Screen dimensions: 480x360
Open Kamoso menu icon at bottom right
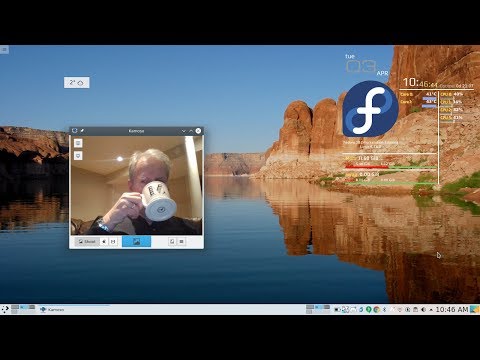[181, 241]
